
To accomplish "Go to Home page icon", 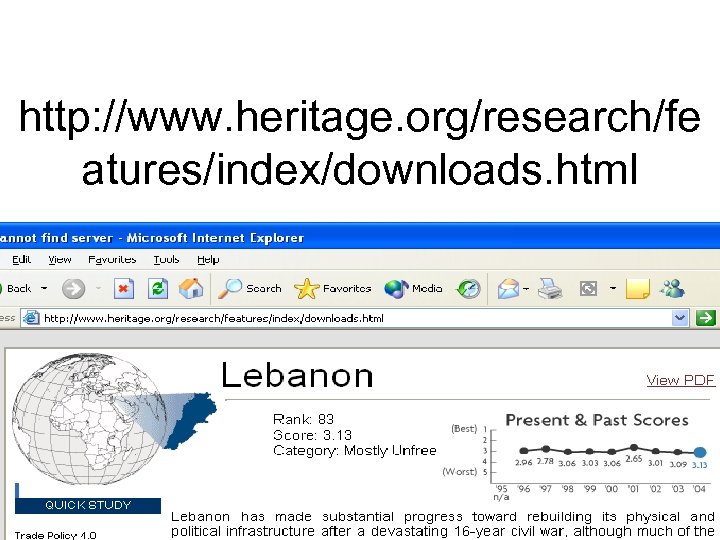I will 191,289.
